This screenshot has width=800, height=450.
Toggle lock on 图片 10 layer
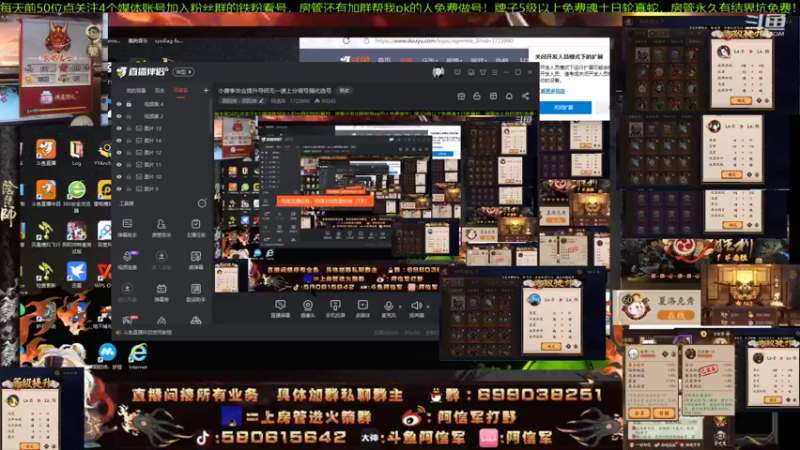point(129,177)
